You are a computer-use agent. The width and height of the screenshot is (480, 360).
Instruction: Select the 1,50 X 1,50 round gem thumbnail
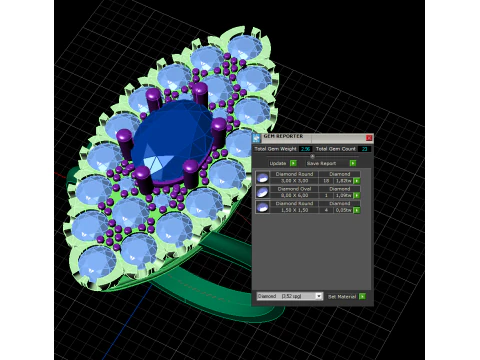click(263, 207)
